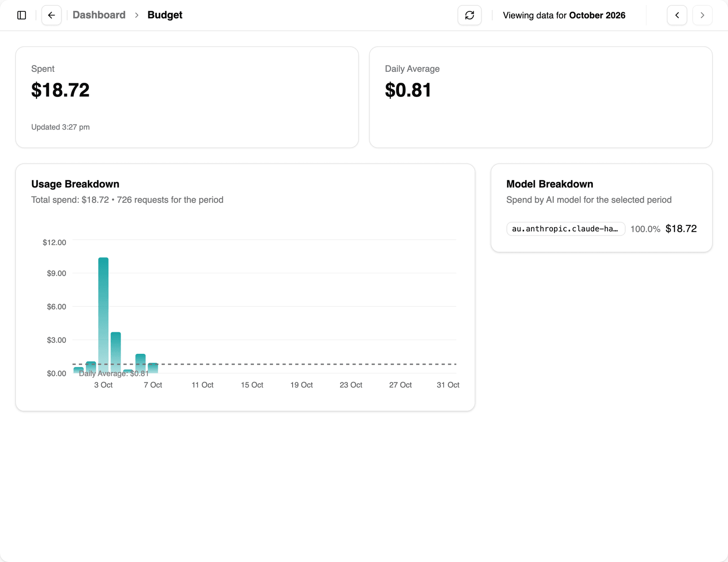Click the Model Breakdown heading
The image size is (728, 562).
(x=550, y=184)
